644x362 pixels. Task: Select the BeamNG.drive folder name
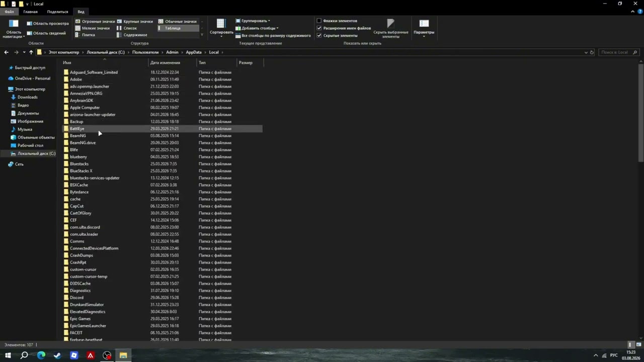tap(83, 143)
